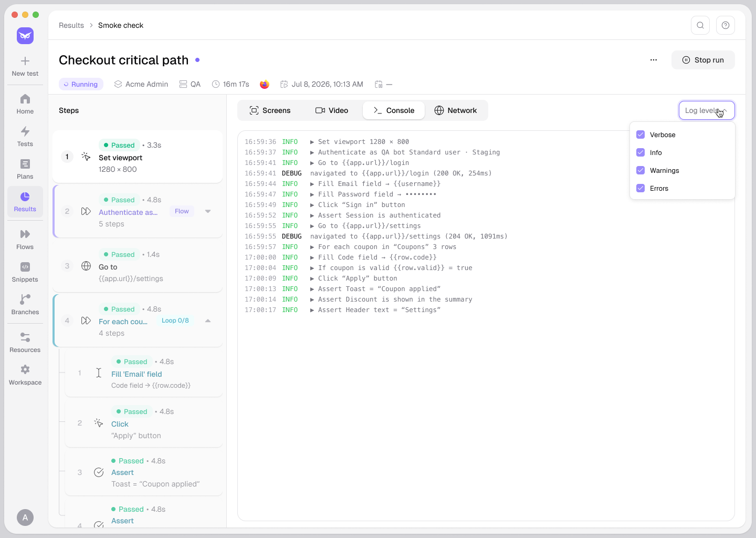Click the globe icon on Go to step
Screen dimensions: 756x538
tap(86, 266)
